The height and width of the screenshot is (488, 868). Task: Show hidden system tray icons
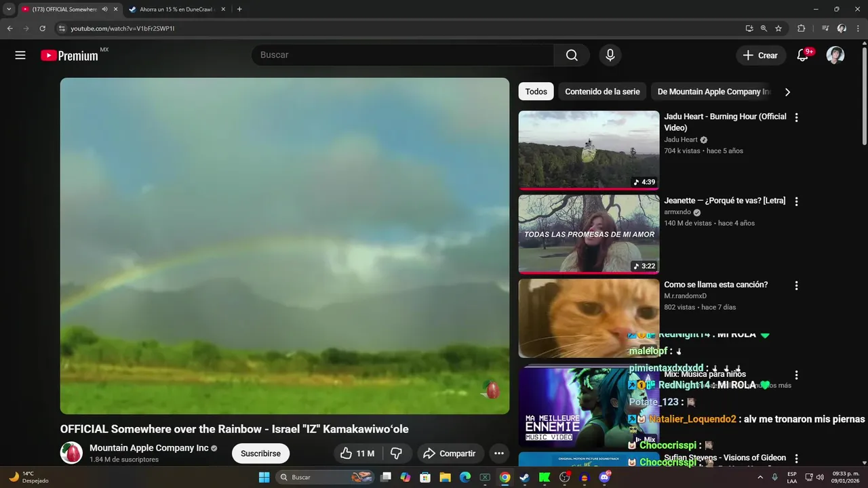click(x=760, y=477)
